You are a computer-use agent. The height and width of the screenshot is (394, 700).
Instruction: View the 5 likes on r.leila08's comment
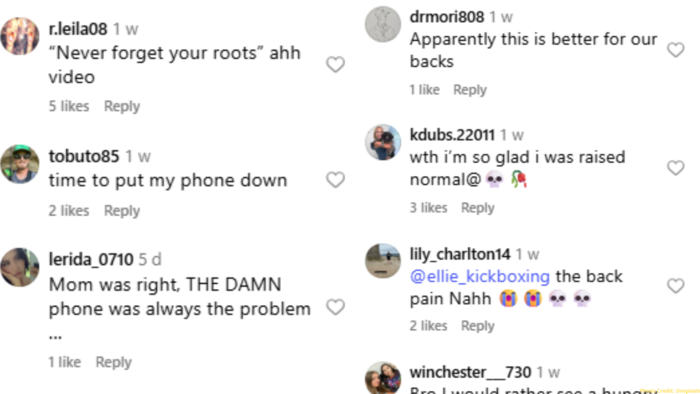(x=69, y=106)
